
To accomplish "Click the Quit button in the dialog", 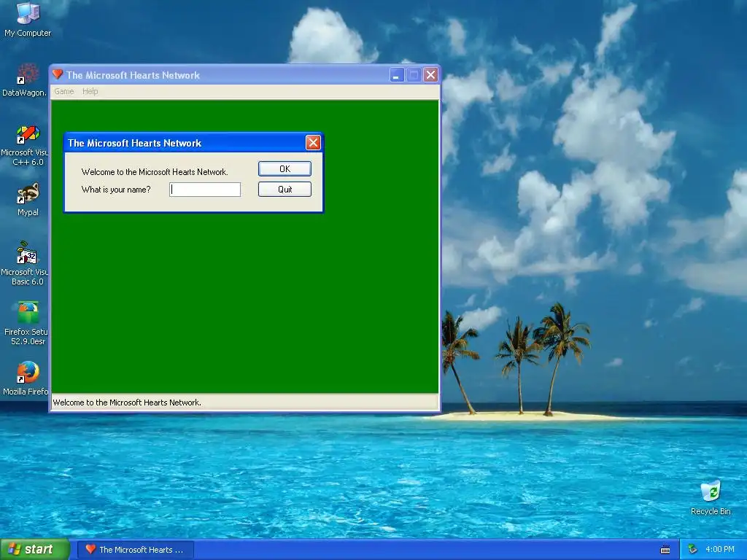I will point(285,190).
